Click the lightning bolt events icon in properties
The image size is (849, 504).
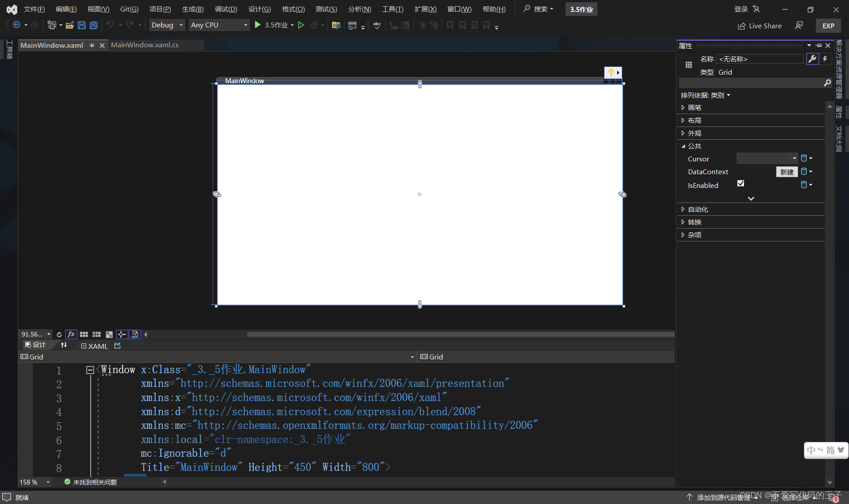(x=825, y=59)
